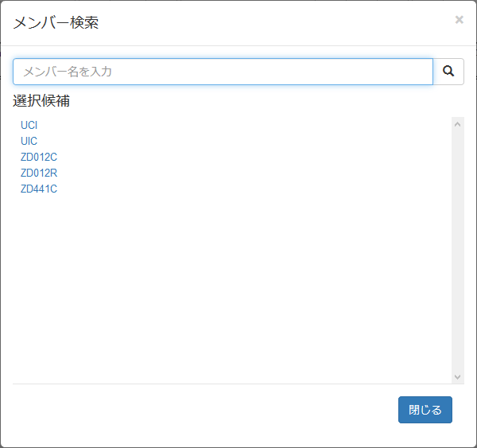Image resolution: width=477 pixels, height=448 pixels.
Task: Select the UIC member link
Action: click(x=29, y=141)
